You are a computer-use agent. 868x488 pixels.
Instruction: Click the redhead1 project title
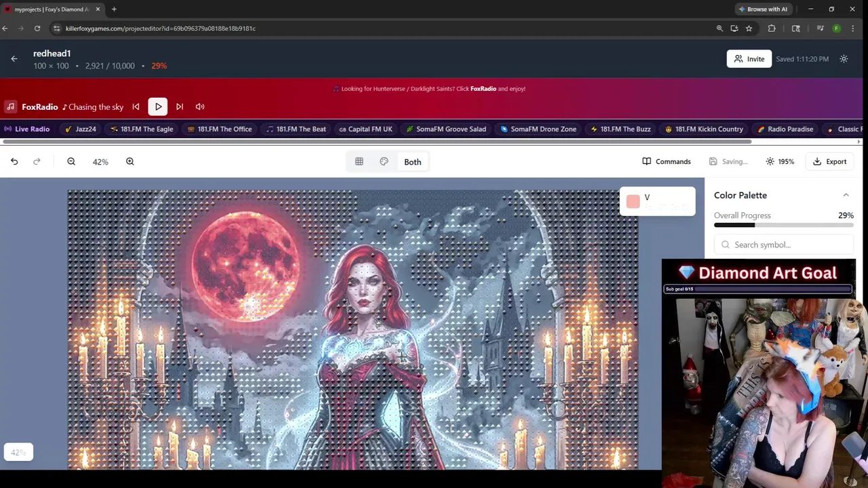click(x=52, y=54)
